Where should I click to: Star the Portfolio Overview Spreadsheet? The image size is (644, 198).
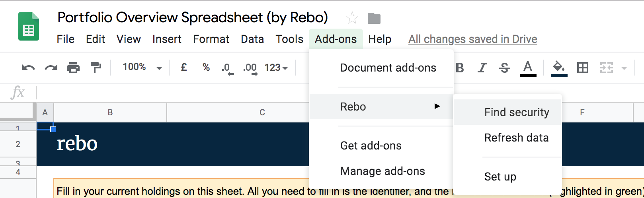click(x=352, y=18)
